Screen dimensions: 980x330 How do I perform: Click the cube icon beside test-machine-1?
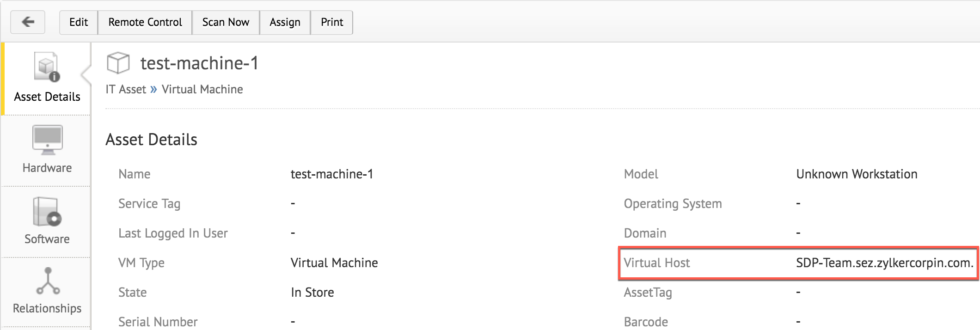click(118, 63)
